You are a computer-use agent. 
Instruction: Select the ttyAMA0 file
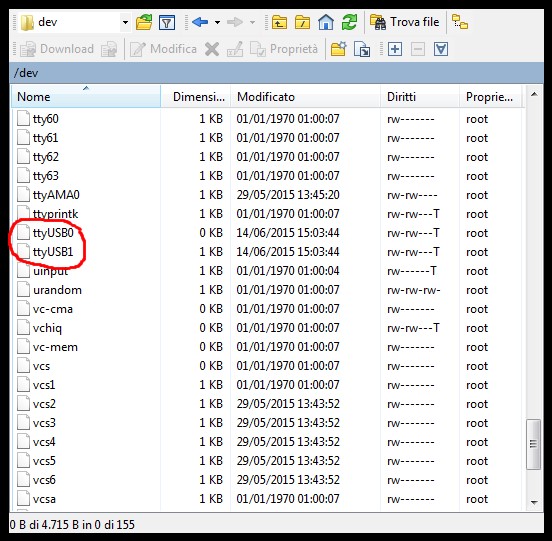(56, 195)
